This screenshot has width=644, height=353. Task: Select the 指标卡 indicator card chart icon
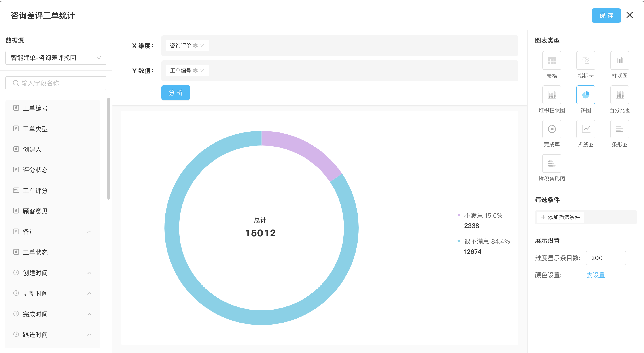coord(586,60)
